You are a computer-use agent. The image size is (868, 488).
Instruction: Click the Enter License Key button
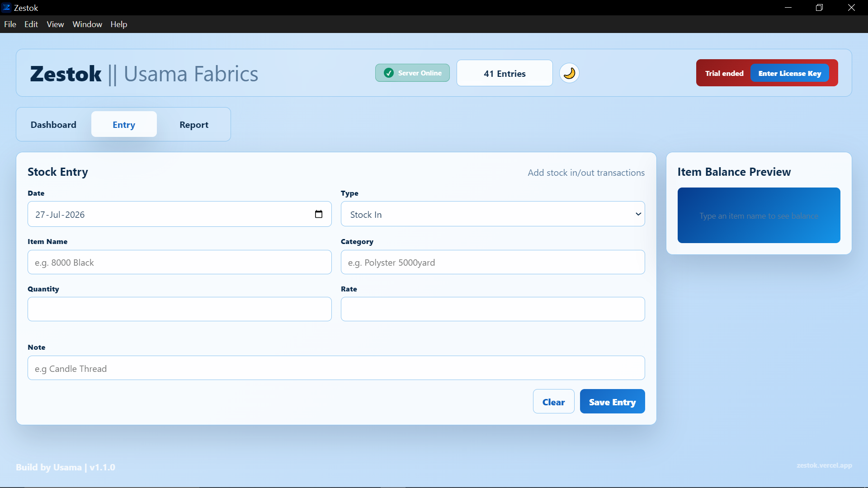click(x=790, y=73)
